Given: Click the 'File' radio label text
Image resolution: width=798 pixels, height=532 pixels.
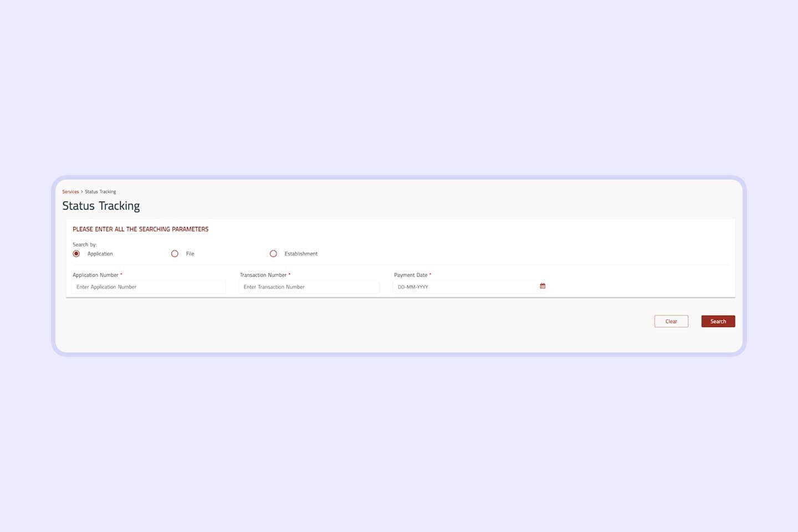Looking at the screenshot, I should tap(190, 254).
